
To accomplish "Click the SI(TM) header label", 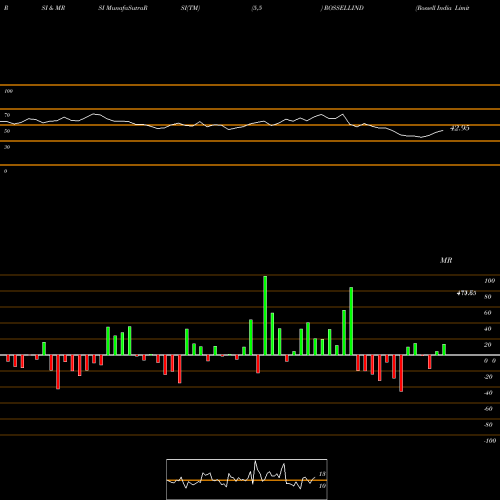I will click(x=190, y=8).
